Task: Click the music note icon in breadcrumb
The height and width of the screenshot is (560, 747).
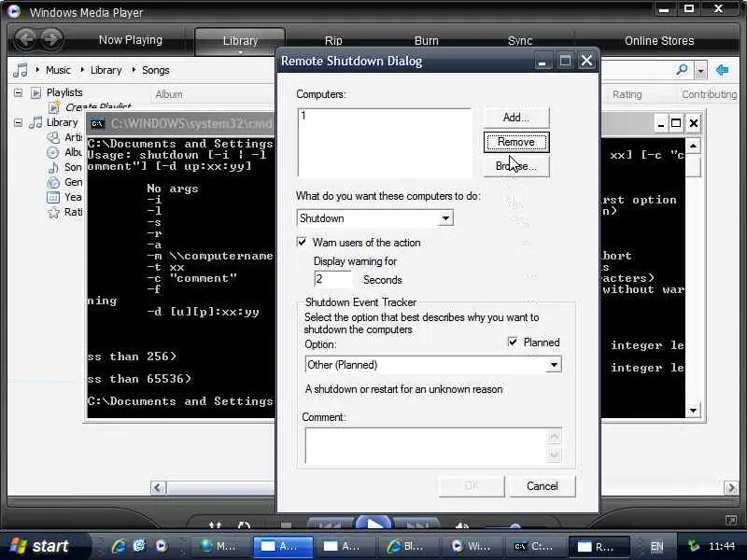Action: (x=20, y=70)
